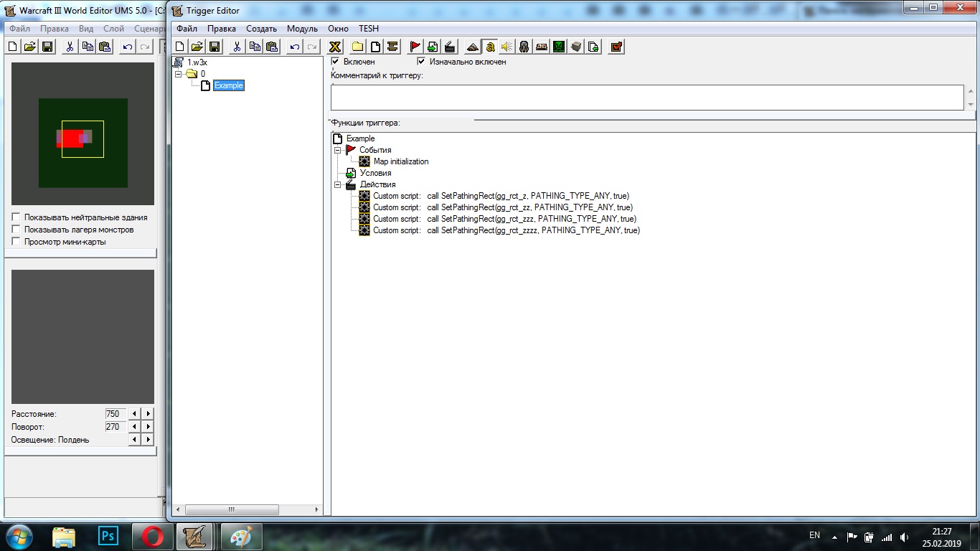Click Undo arrow in Trigger Editor toolbar
Screen dimensions: 980x551
[x=294, y=47]
